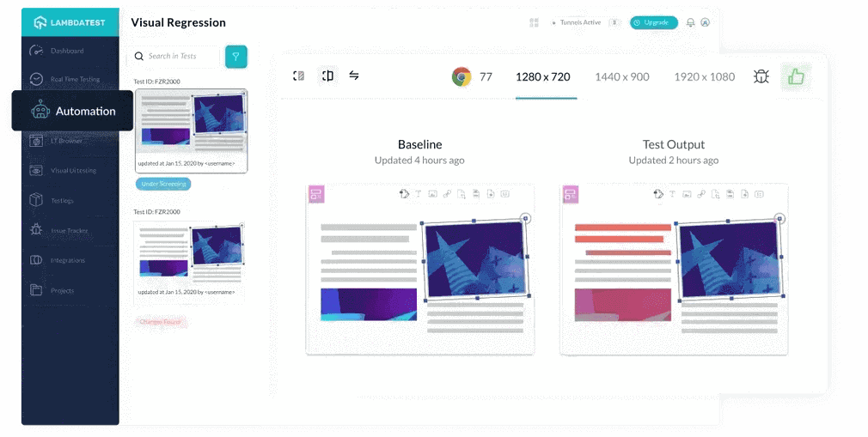
Task: Open the teal filter button
Action: point(235,57)
